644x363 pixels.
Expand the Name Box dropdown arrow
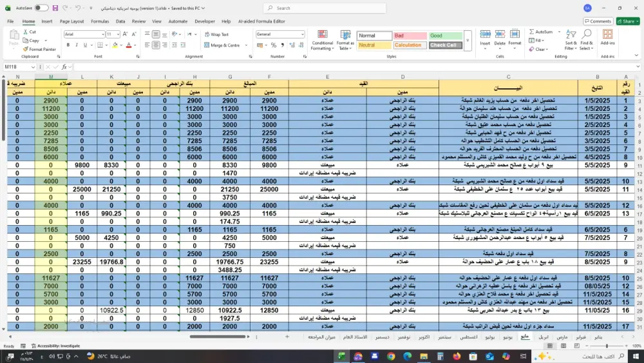(32, 66)
